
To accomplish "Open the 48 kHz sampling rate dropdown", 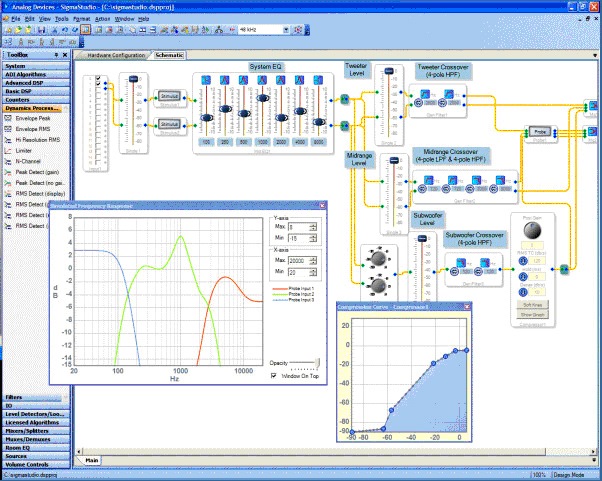I will [x=286, y=30].
